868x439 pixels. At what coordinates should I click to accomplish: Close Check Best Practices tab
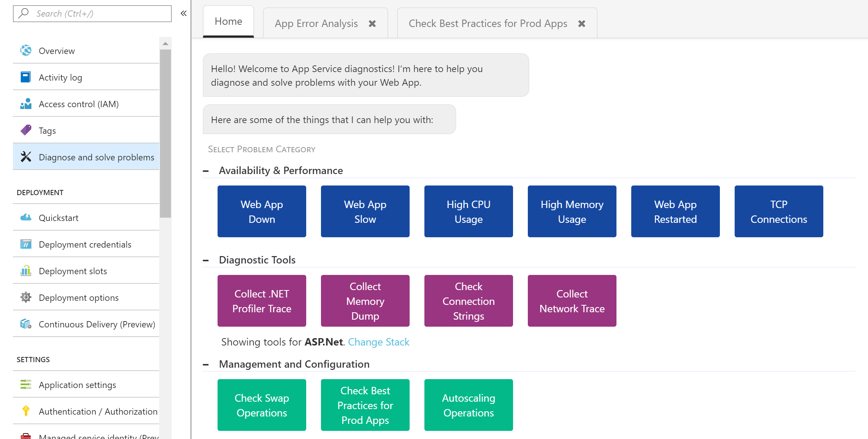click(582, 24)
